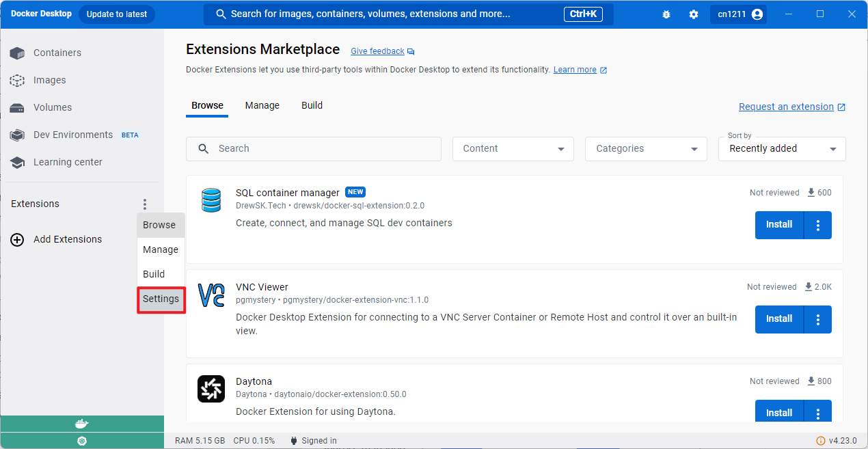Open Volumes from the sidebar
This screenshot has width=868, height=449.
click(x=52, y=107)
